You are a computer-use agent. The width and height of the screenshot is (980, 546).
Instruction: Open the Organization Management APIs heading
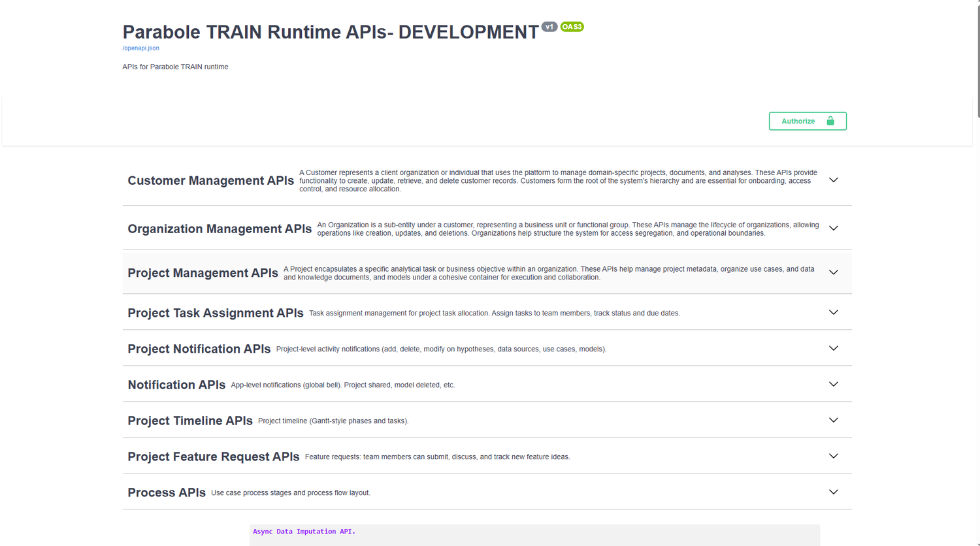coord(220,229)
